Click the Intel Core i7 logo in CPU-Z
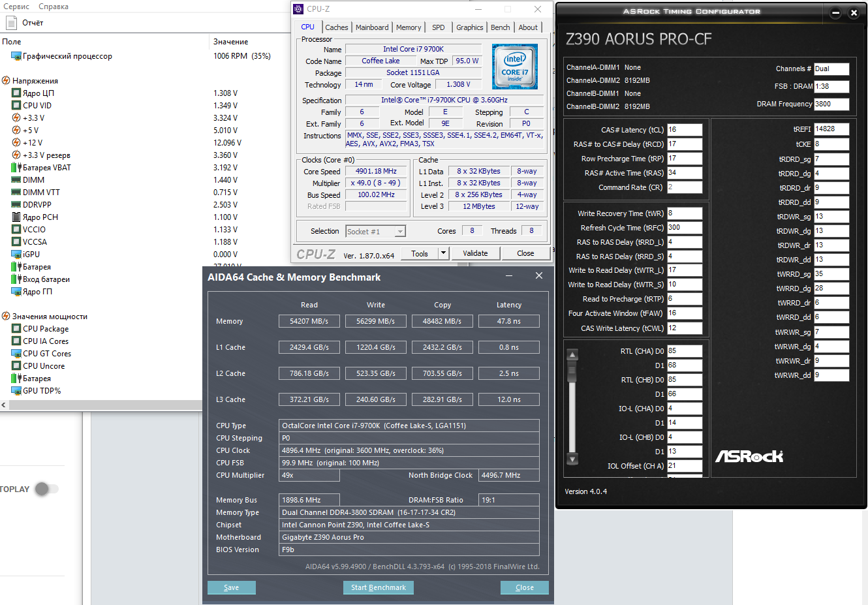Image resolution: width=868 pixels, height=605 pixels. [x=515, y=67]
